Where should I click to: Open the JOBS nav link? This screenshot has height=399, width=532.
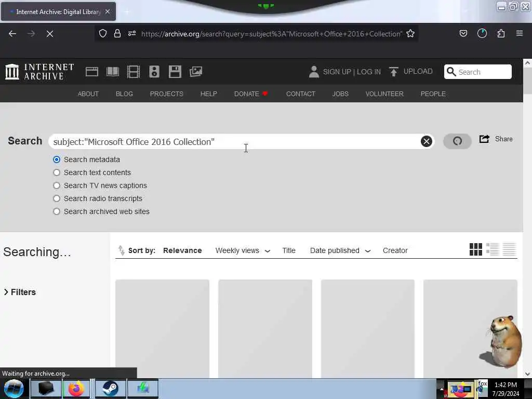click(x=340, y=94)
